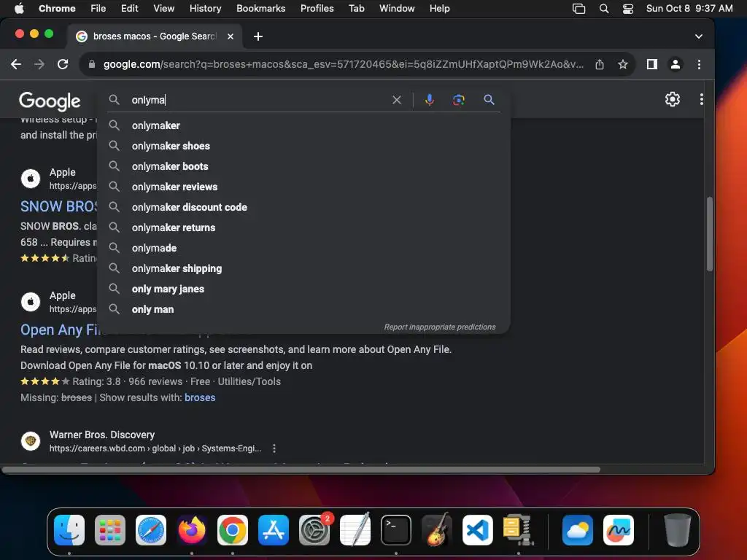Open the History menu

(205, 9)
